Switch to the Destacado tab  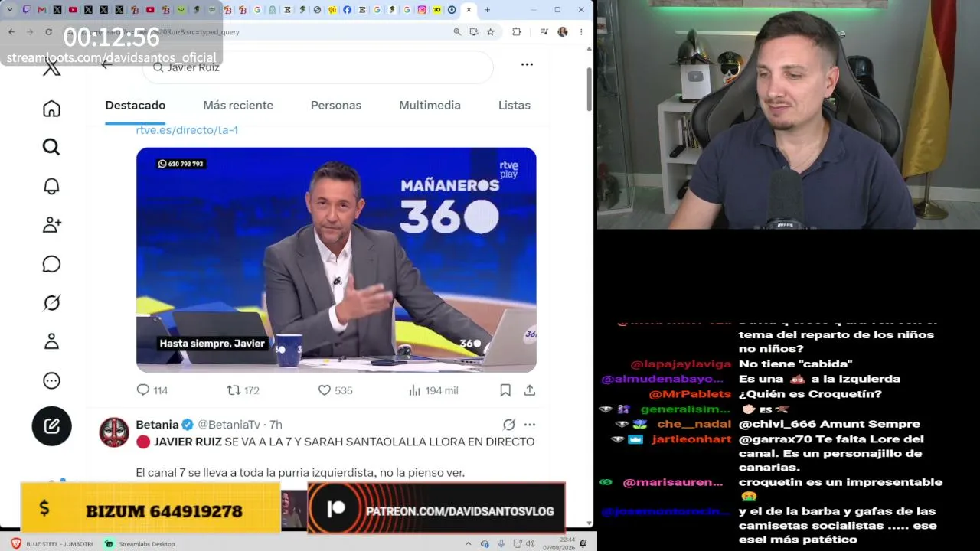pyautogui.click(x=136, y=106)
